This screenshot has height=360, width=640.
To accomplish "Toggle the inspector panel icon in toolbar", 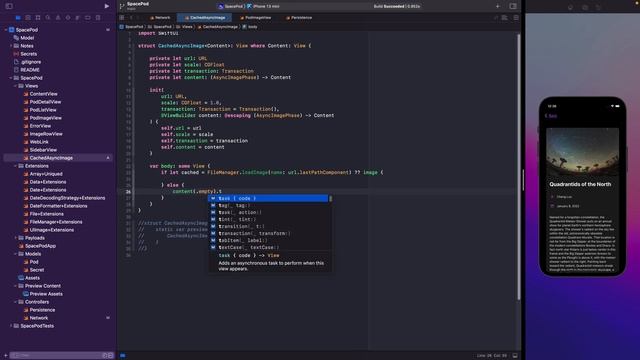I will tap(513, 6).
